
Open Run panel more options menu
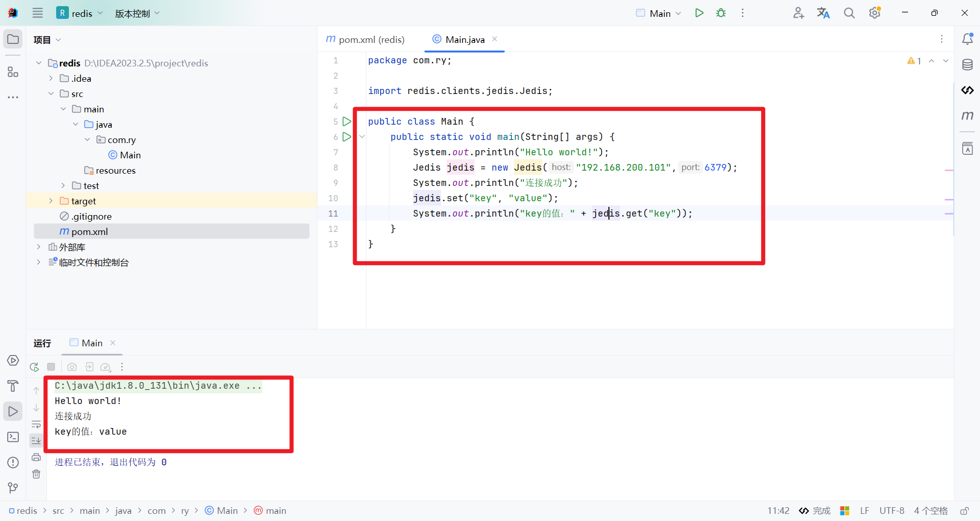pos(122,367)
